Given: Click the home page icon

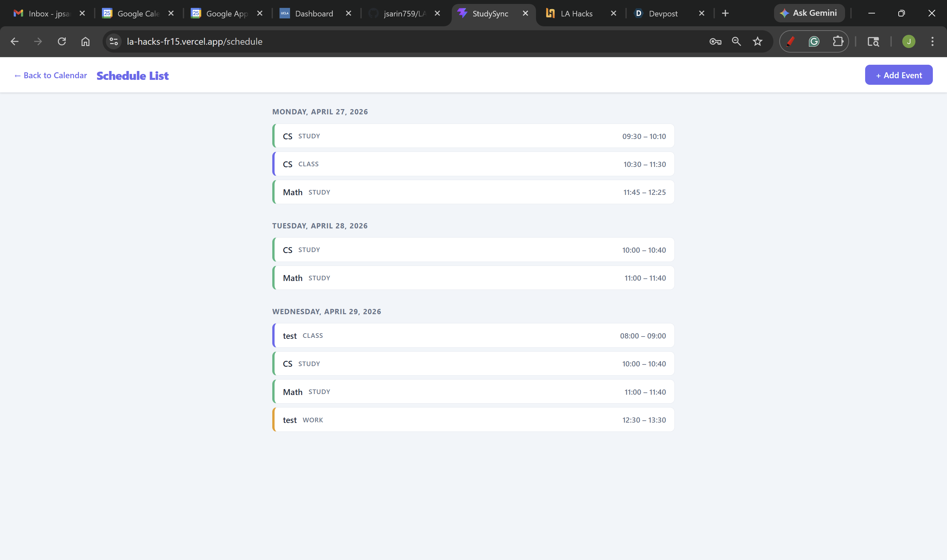Looking at the screenshot, I should coord(85,41).
